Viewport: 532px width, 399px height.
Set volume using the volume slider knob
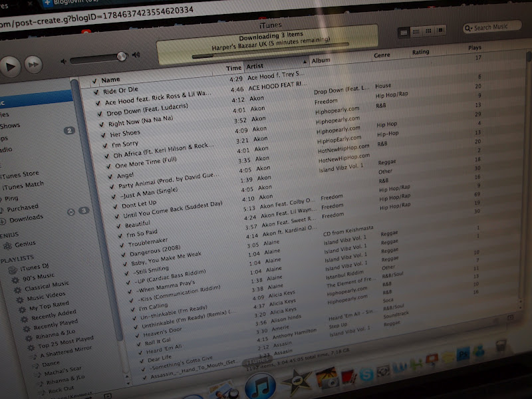(122, 57)
